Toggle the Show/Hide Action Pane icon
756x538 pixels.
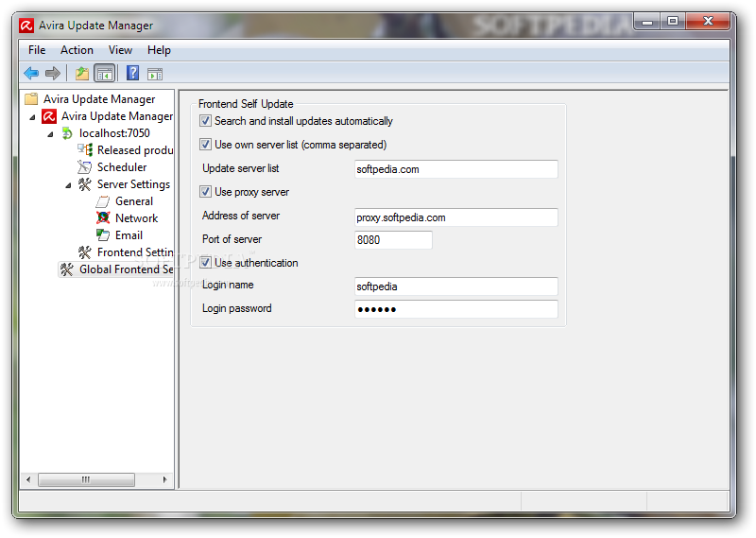tap(155, 74)
